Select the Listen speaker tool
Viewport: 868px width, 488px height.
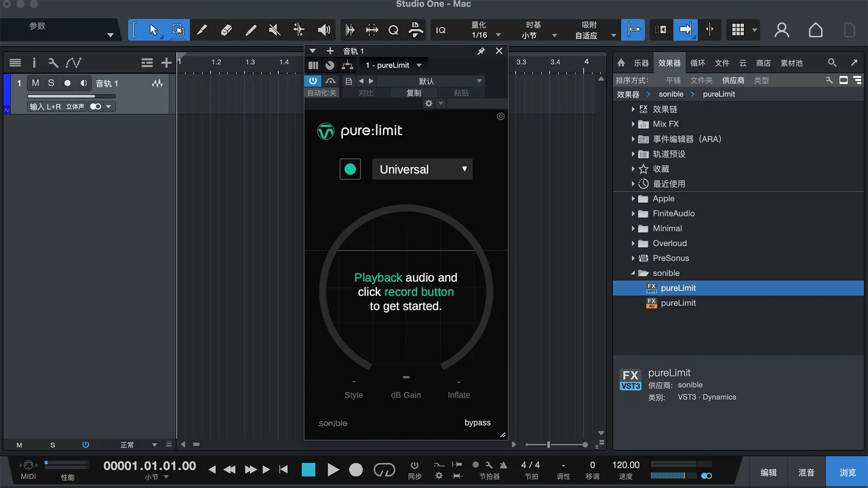pos(324,30)
